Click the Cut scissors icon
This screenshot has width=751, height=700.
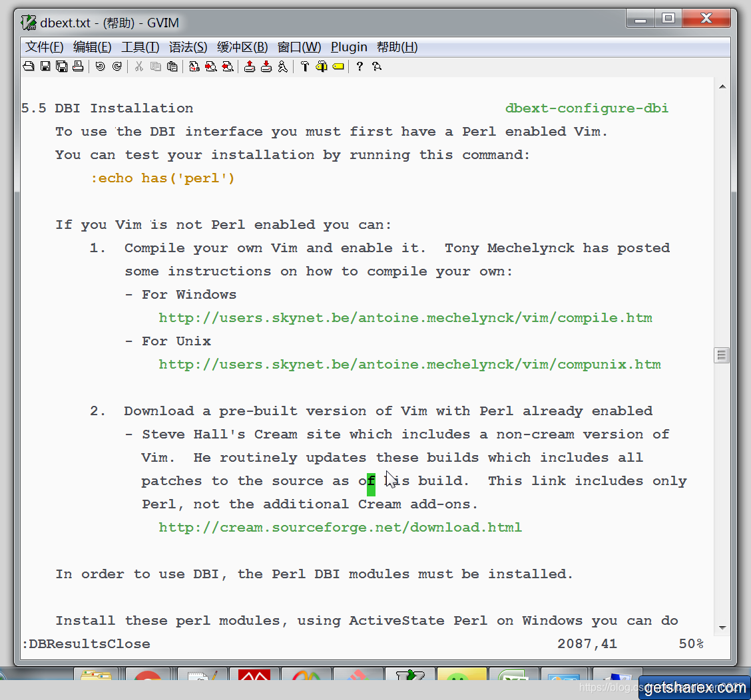pos(139,67)
